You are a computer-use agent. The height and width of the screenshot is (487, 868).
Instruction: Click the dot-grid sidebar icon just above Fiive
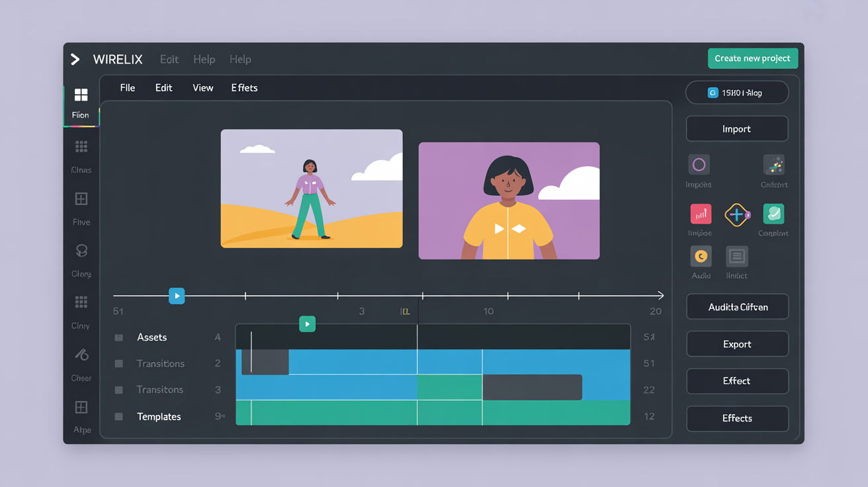point(81,147)
